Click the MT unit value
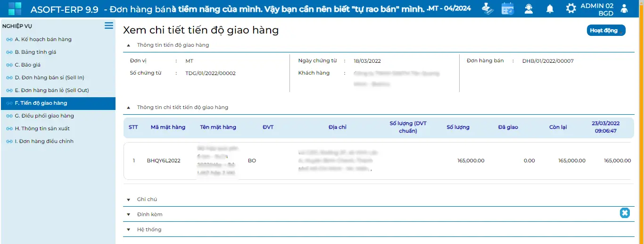This screenshot has height=244, width=644. (x=189, y=61)
